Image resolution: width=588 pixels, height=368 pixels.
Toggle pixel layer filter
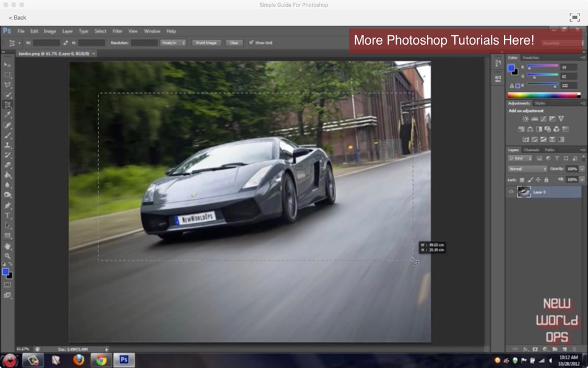[x=539, y=159]
